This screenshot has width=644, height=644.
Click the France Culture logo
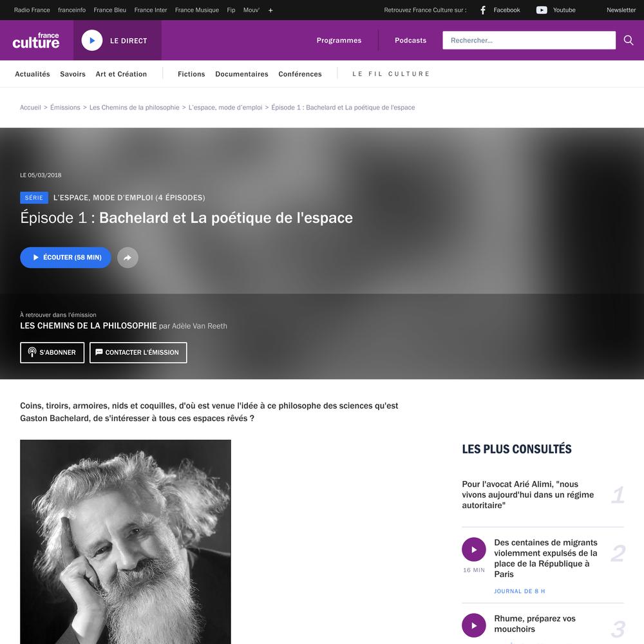[x=35, y=41]
